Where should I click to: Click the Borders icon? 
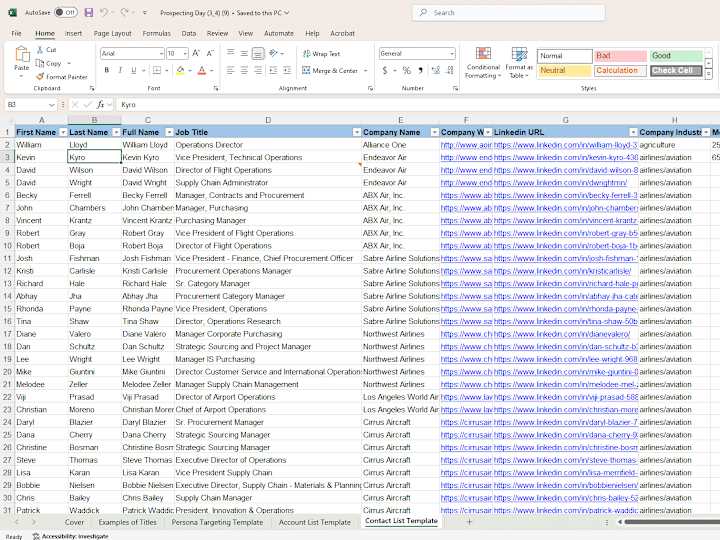click(157, 70)
